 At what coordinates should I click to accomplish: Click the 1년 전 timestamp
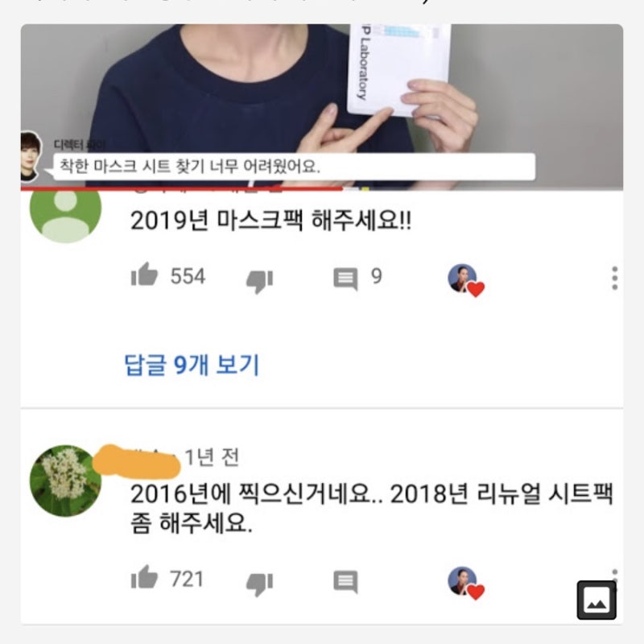pos(212,457)
